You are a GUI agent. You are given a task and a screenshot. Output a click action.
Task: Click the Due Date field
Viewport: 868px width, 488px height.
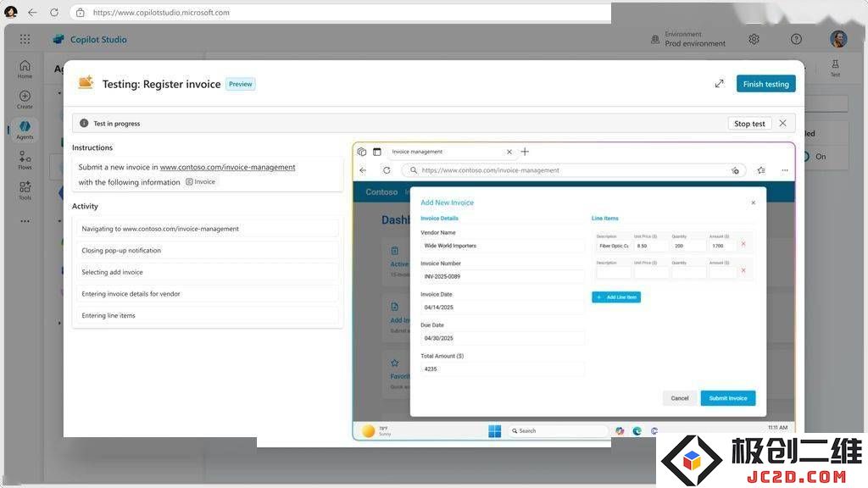pyautogui.click(x=502, y=338)
